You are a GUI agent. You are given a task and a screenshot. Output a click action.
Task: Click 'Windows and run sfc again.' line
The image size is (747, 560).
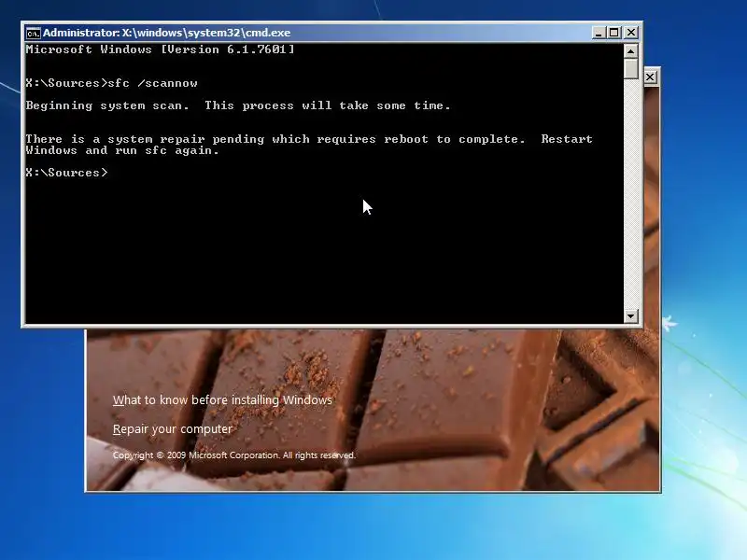(x=122, y=150)
